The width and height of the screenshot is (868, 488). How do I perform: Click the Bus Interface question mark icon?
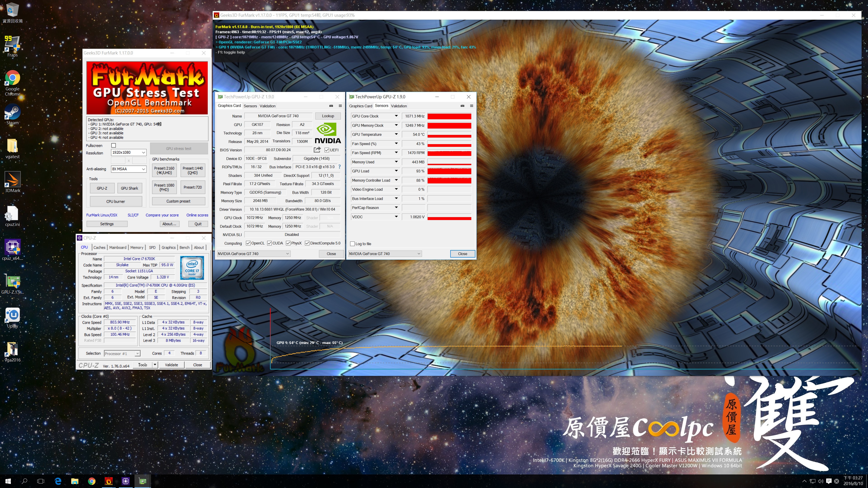339,167
